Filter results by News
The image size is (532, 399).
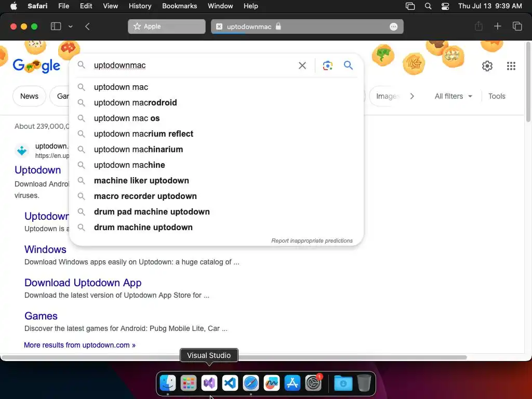tap(29, 96)
